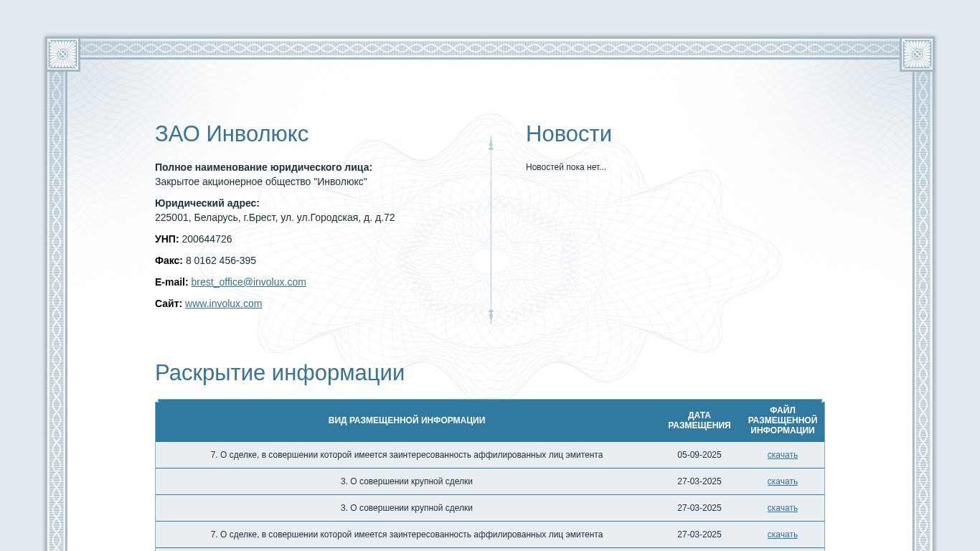Click the 05-09-2025 date cell

pyautogui.click(x=699, y=455)
